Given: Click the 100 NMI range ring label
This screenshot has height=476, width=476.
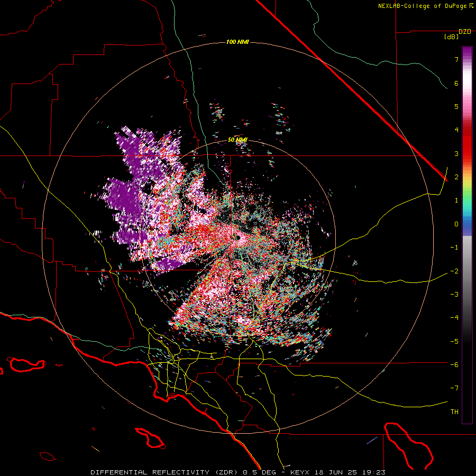Looking at the screenshot, I should point(237,42).
